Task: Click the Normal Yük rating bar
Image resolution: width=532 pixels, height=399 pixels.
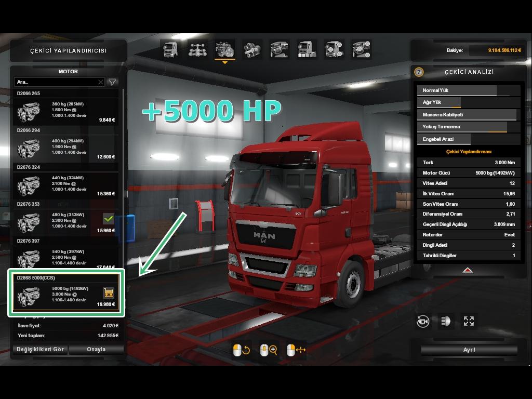Action: tap(469, 90)
